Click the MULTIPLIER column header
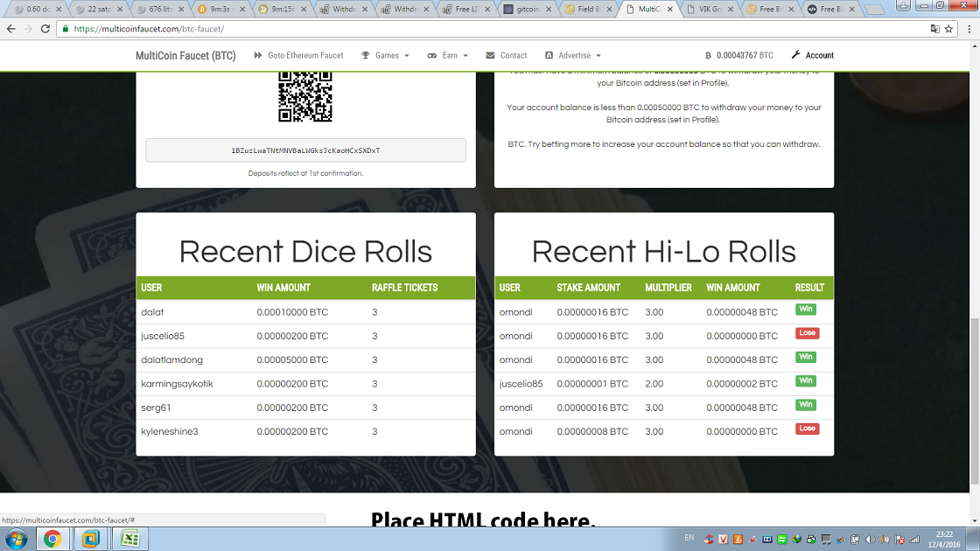Viewport: 980px width, 551px height. click(668, 288)
